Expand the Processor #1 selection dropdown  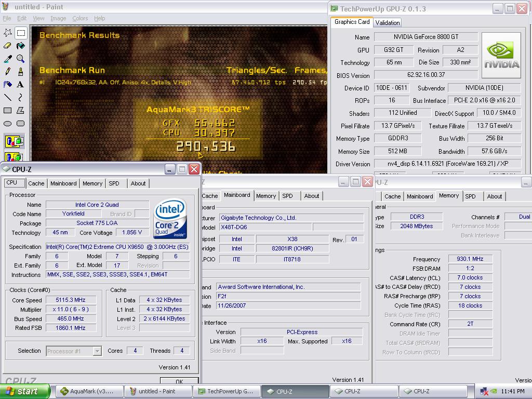click(x=97, y=351)
